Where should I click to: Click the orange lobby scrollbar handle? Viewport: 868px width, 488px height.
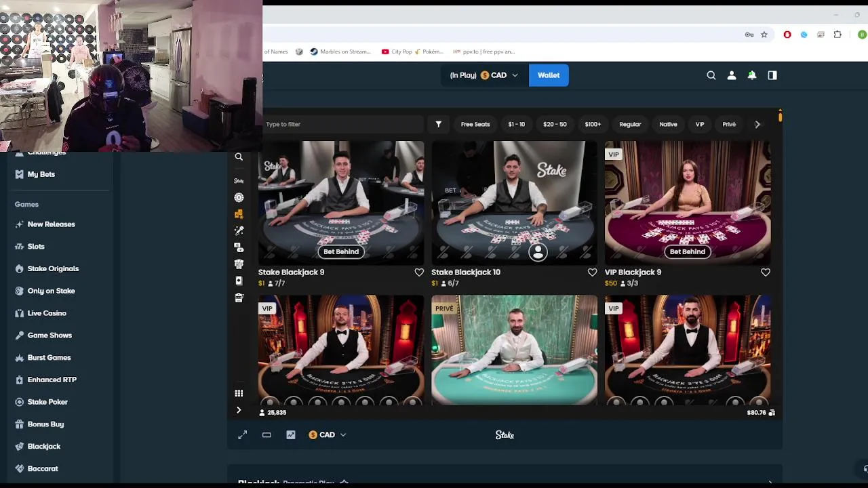[780, 116]
